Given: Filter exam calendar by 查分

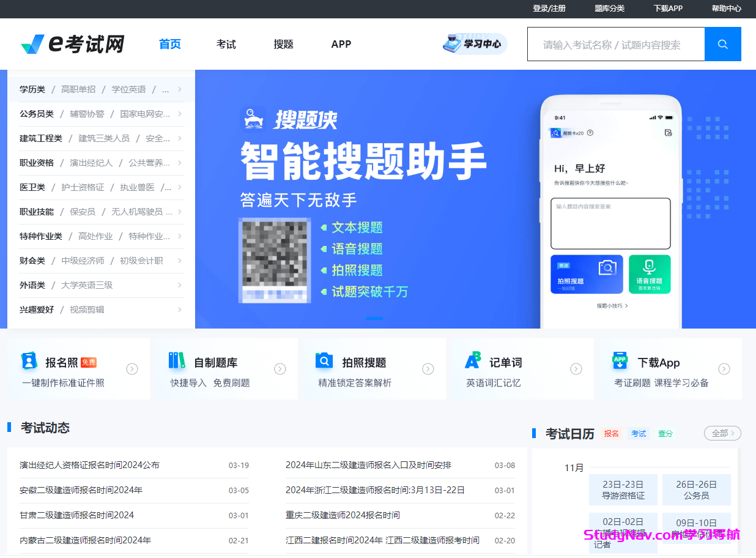Looking at the screenshot, I should click(x=665, y=433).
